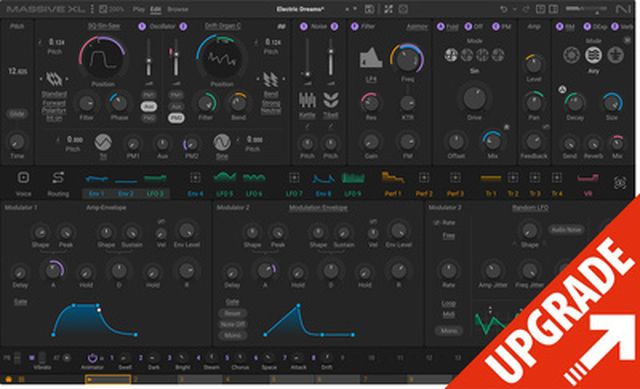Switch to the Browse view
The height and width of the screenshot is (389, 640).
click(x=178, y=9)
